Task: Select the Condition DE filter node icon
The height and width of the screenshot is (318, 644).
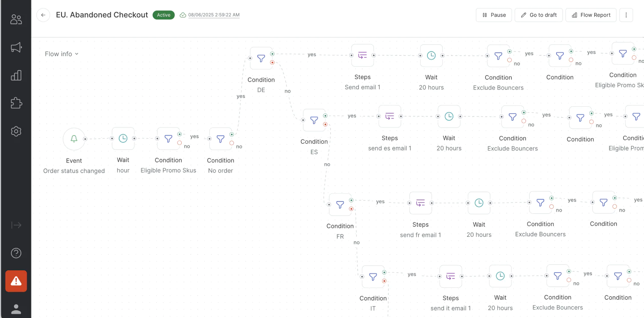Action: click(x=261, y=58)
